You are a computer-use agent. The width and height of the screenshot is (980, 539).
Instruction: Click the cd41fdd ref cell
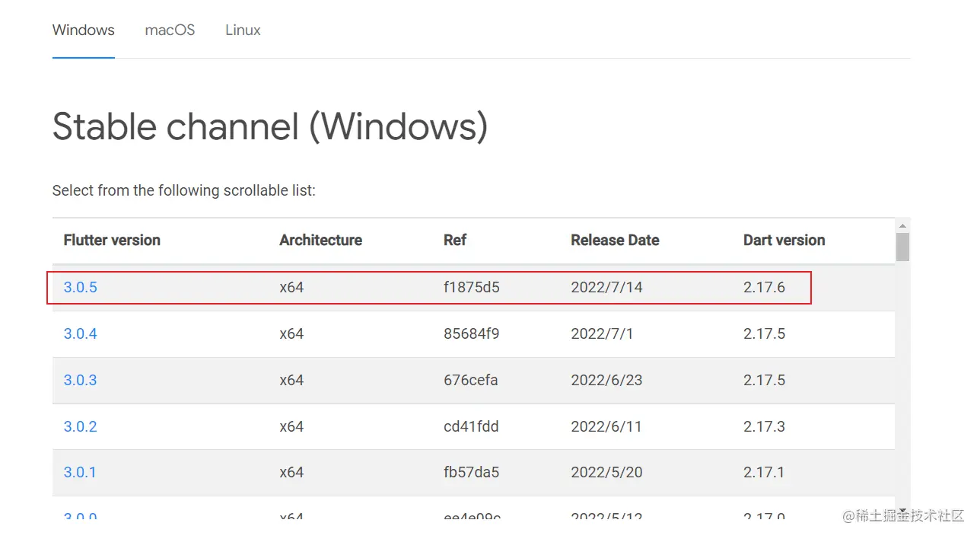point(471,426)
